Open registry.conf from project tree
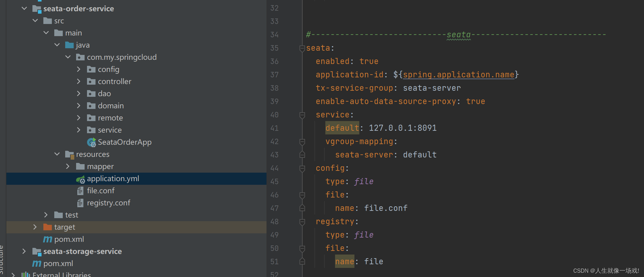 point(109,203)
